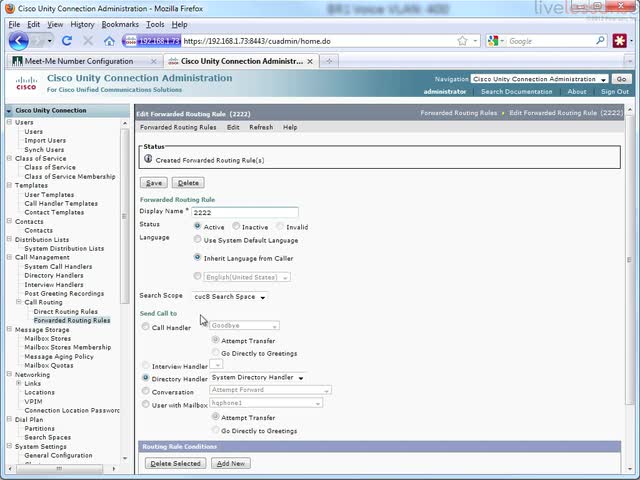The height and width of the screenshot is (480, 640).
Task: Click the red asterisk add-on icon
Action: point(620,41)
